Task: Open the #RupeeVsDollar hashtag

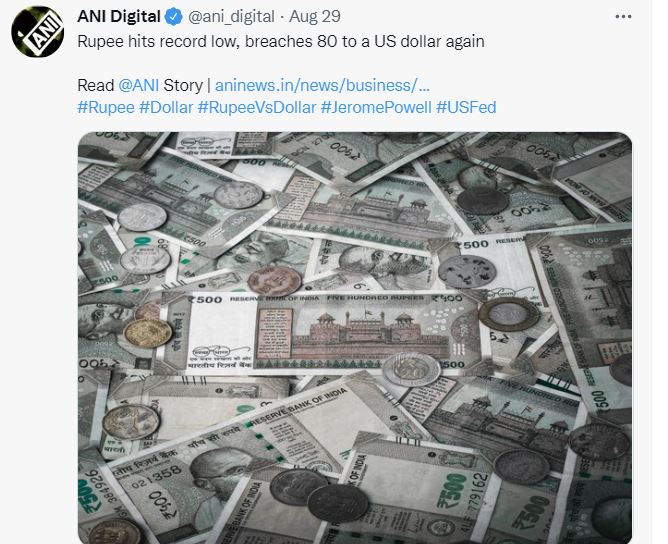Action: [x=257, y=107]
